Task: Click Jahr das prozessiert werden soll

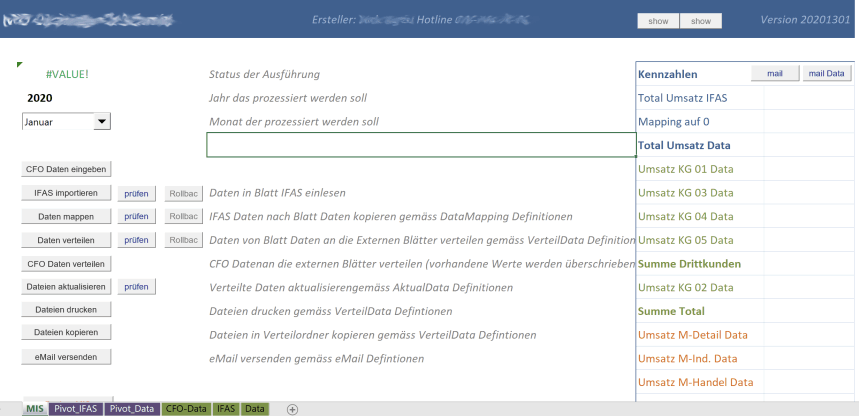Action: pyautogui.click(x=288, y=98)
